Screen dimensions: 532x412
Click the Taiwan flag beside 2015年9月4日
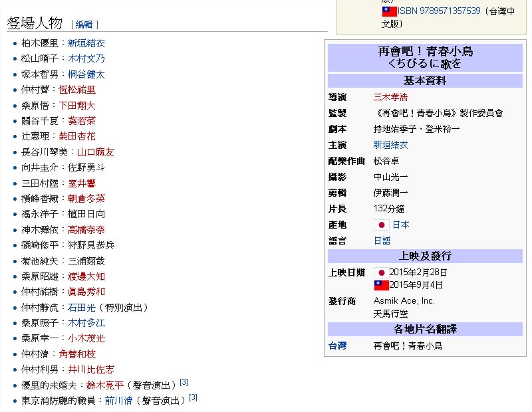pyautogui.click(x=381, y=285)
